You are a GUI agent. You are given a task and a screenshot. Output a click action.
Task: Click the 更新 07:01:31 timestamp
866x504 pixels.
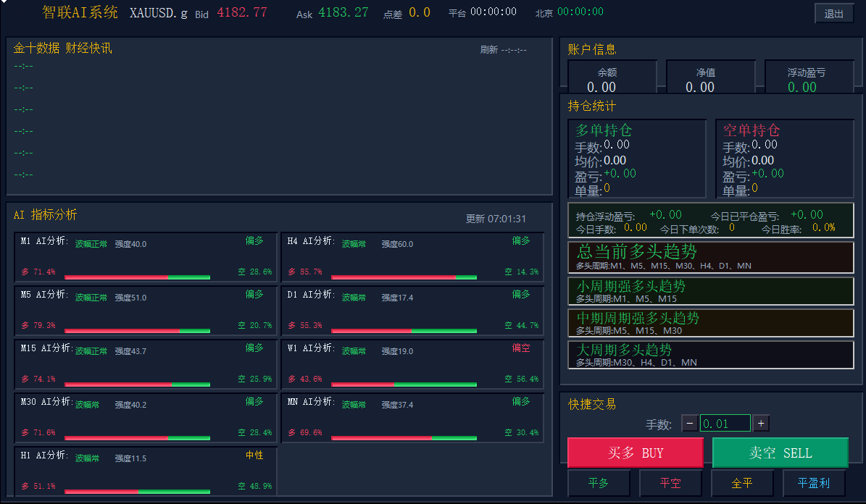[496, 219]
